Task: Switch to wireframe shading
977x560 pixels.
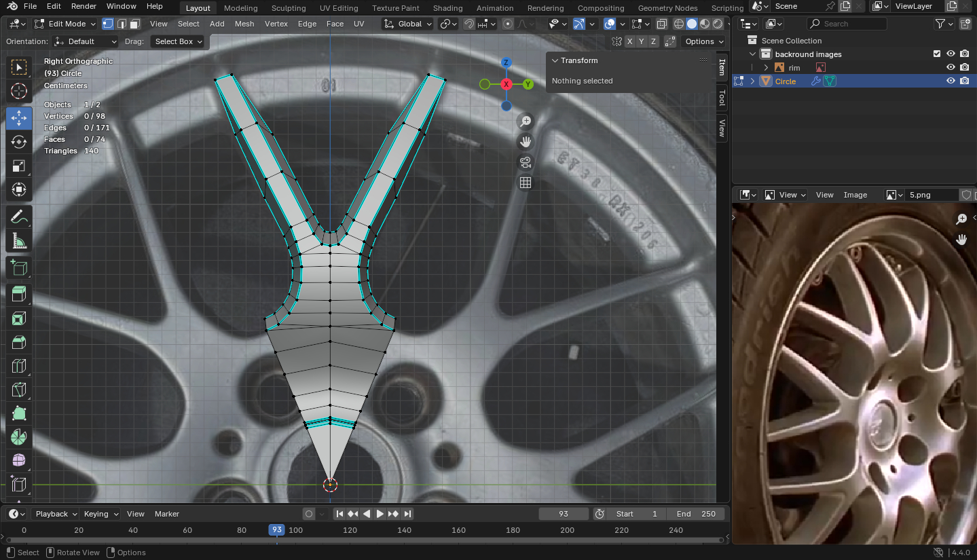Action: pyautogui.click(x=679, y=24)
